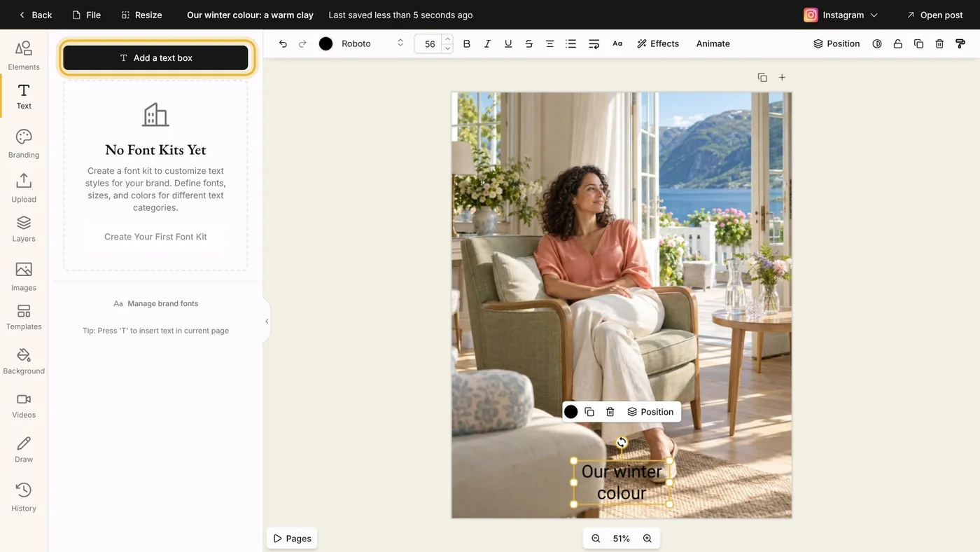
Task: Expand the Instagram platform dropdown
Action: (841, 15)
